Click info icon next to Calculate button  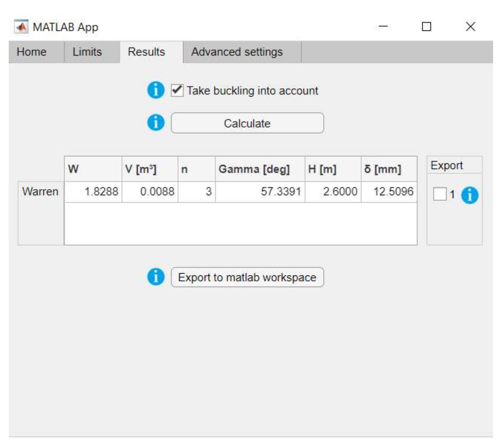(x=156, y=122)
